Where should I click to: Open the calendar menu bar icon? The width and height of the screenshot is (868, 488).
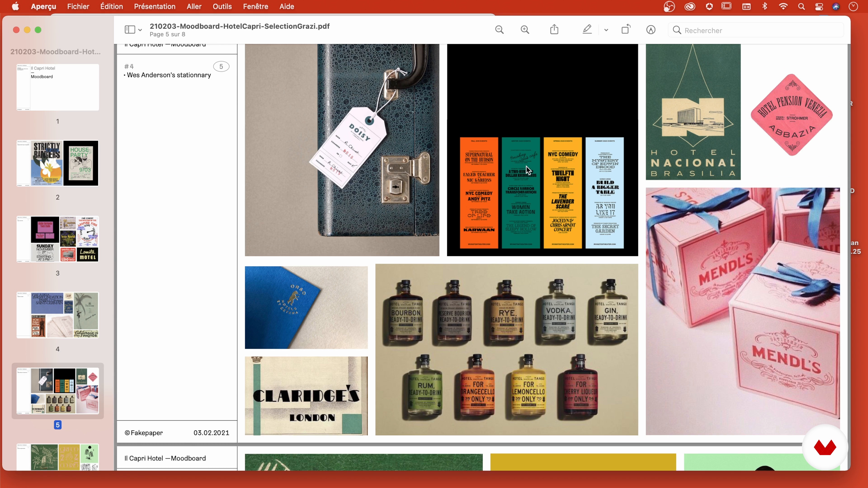coord(746,6)
